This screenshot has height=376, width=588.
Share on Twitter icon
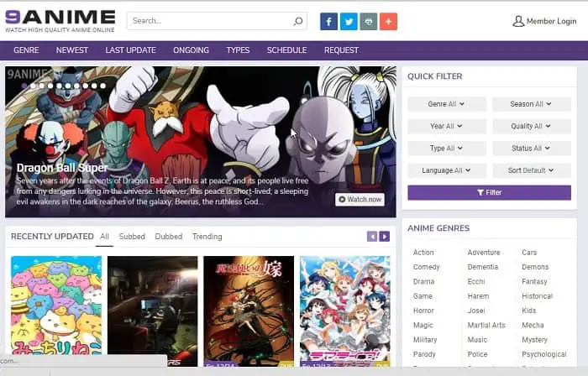349,21
